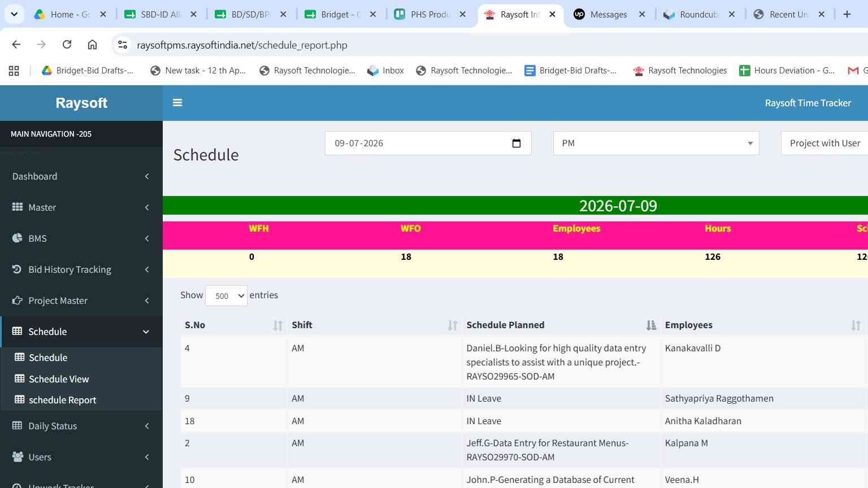The height and width of the screenshot is (488, 868).
Task: Sort by S.No column sort icon
Action: 277,325
